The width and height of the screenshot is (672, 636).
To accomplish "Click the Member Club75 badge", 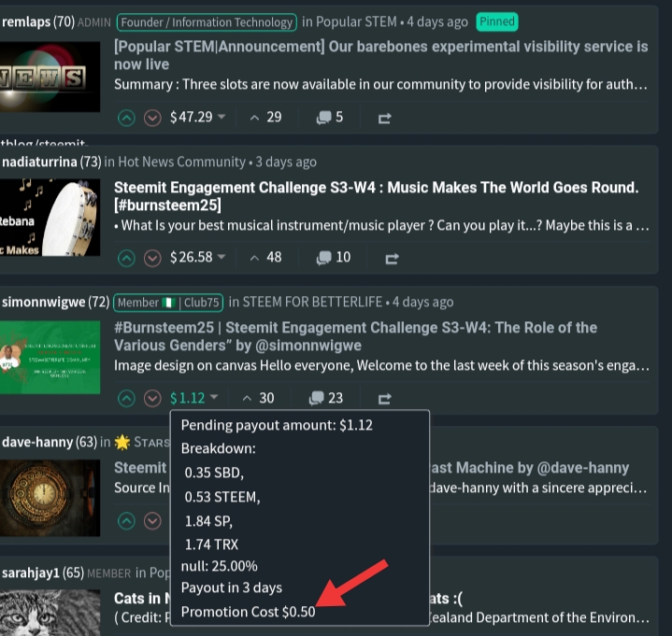I will (168, 303).
